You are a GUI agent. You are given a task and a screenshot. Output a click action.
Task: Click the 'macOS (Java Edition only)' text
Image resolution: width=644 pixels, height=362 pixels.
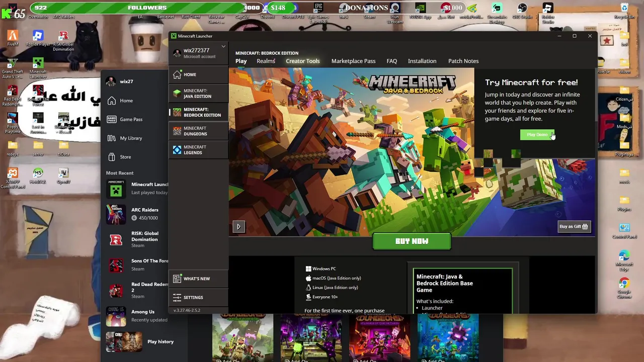(x=337, y=278)
